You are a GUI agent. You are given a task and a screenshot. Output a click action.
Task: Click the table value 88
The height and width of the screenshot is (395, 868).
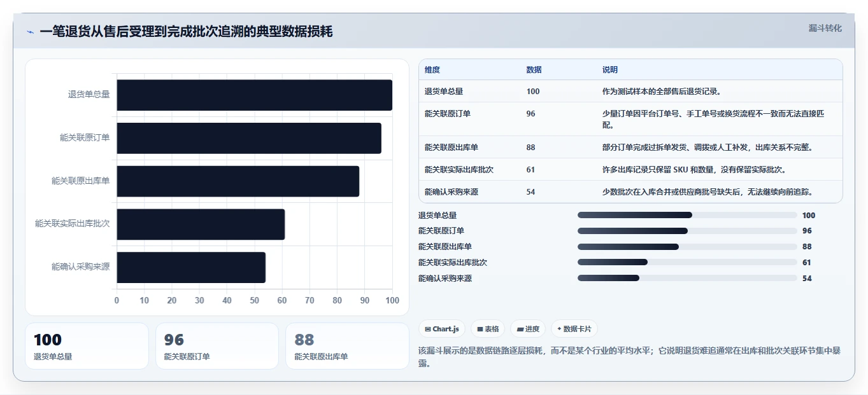tap(531, 148)
